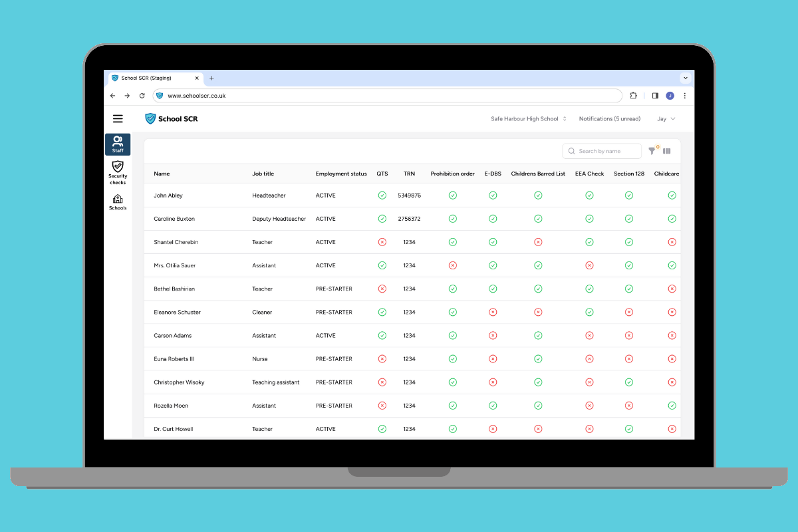
Task: Open the browser extensions puzzle icon
Action: pos(633,96)
